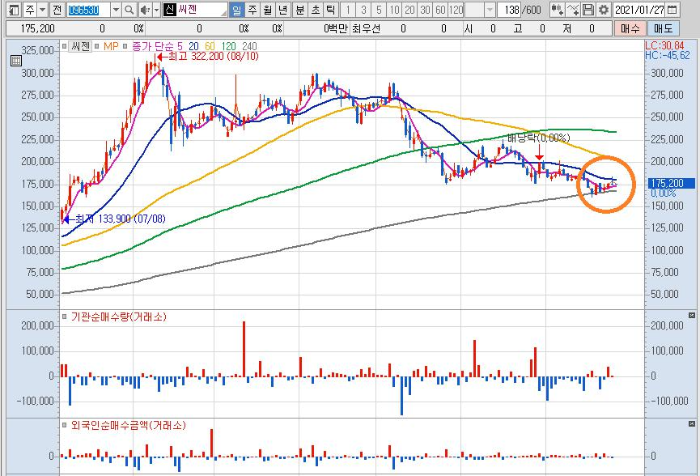Edit the date field 2021/01/27

(639, 9)
